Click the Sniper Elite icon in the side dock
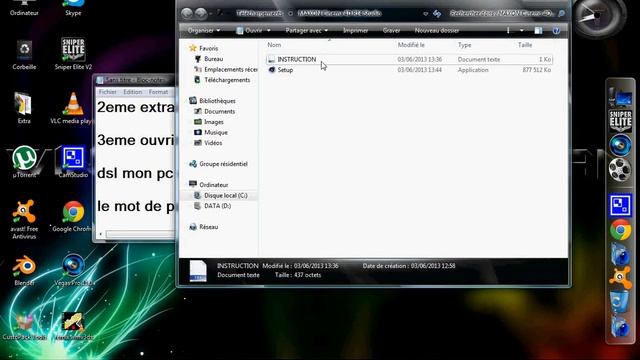Image resolution: width=640 pixels, height=360 pixels. click(x=620, y=120)
